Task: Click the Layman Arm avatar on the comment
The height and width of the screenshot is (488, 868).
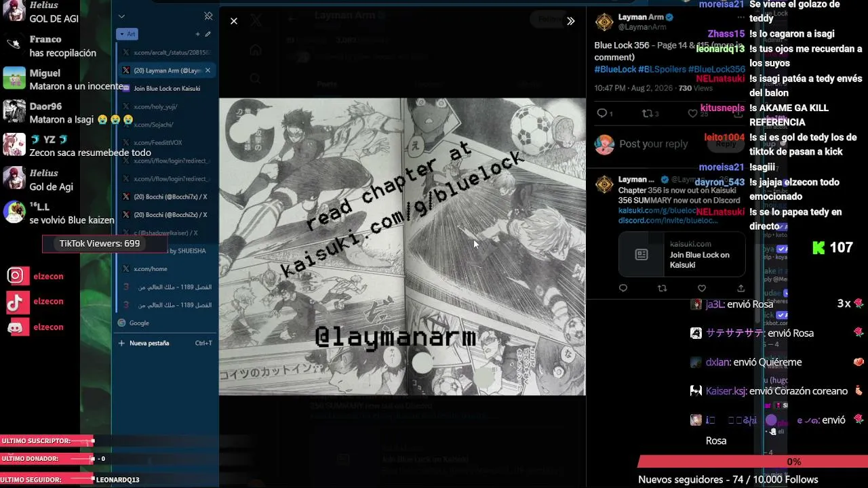Action: pos(604,184)
